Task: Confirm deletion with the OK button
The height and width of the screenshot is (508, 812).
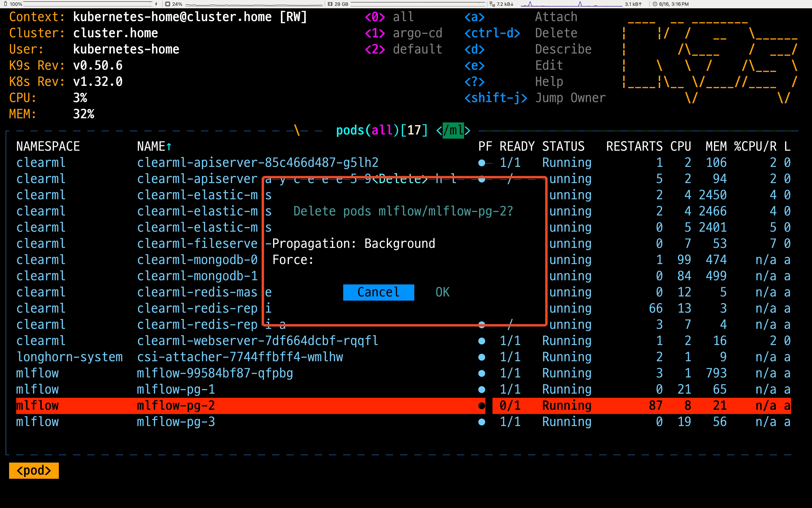Action: coord(442,292)
